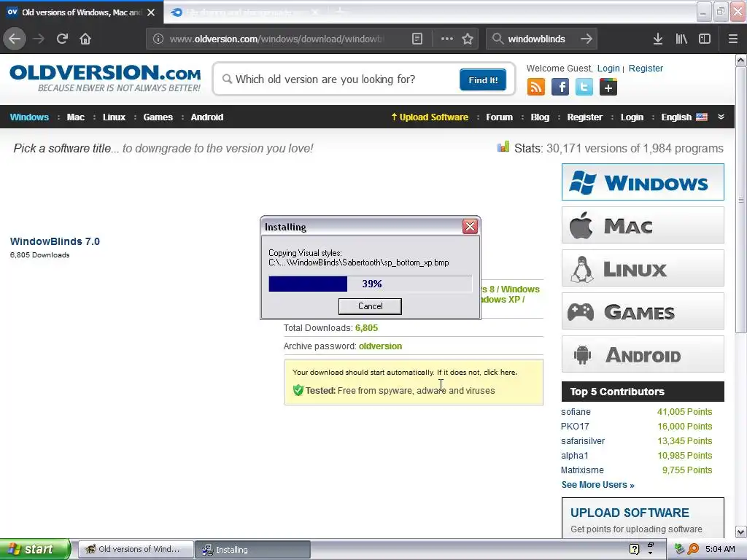
Task: Reload the page with the refresh icon
Action: pyautogui.click(x=62, y=39)
